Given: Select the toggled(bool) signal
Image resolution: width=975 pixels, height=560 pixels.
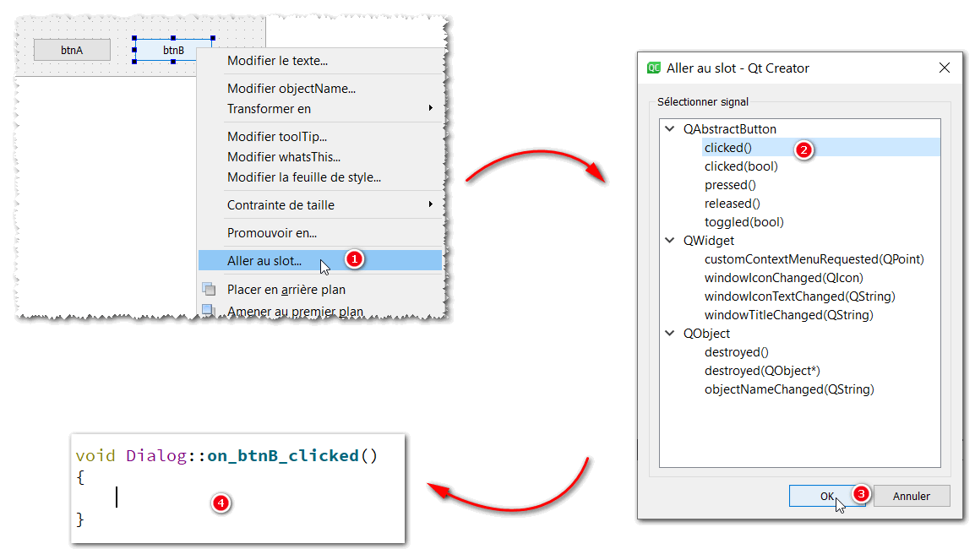Looking at the screenshot, I should [x=744, y=222].
